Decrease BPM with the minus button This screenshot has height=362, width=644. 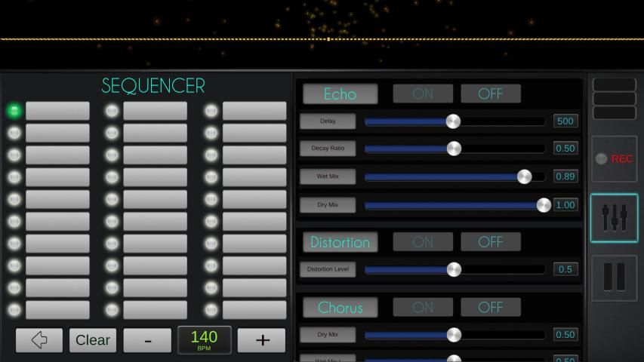pyautogui.click(x=147, y=340)
